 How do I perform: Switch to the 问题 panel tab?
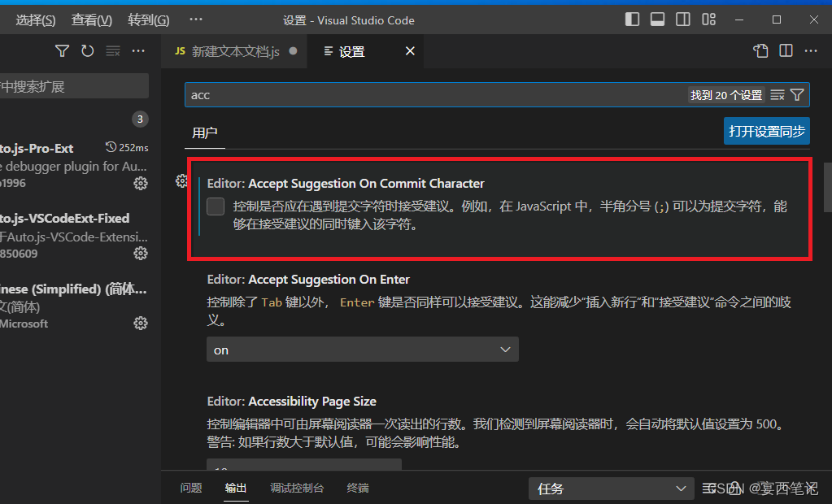pos(191,488)
